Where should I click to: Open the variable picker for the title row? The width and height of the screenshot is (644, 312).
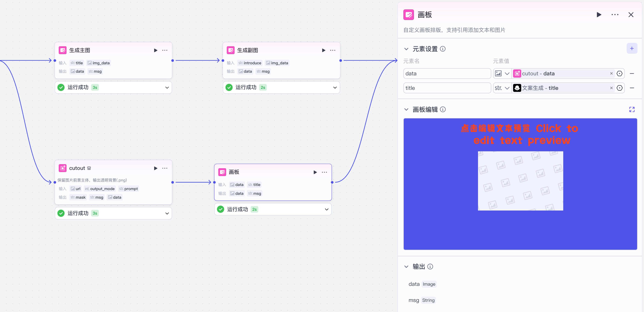[620, 88]
